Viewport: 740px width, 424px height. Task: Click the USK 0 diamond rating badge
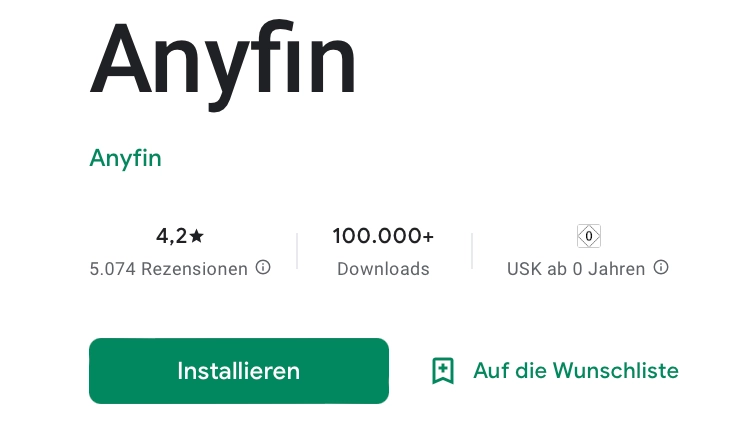tap(589, 236)
